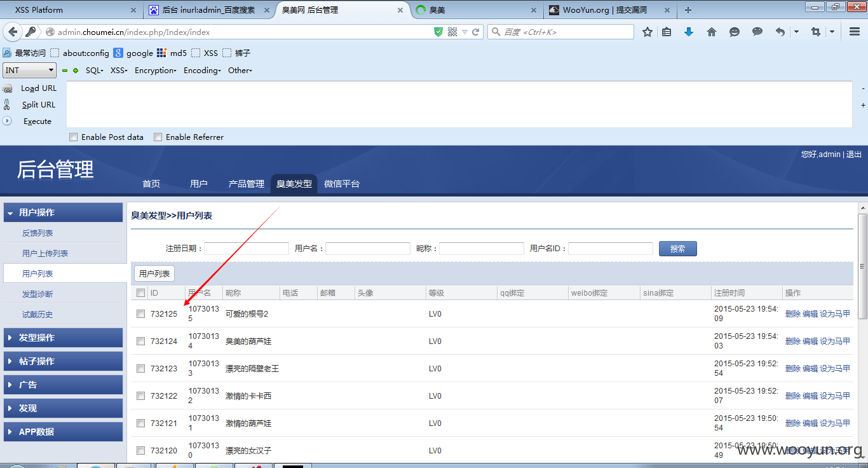The height and width of the screenshot is (468, 868).
Task: Open the Other dropdown menu
Action: (240, 71)
